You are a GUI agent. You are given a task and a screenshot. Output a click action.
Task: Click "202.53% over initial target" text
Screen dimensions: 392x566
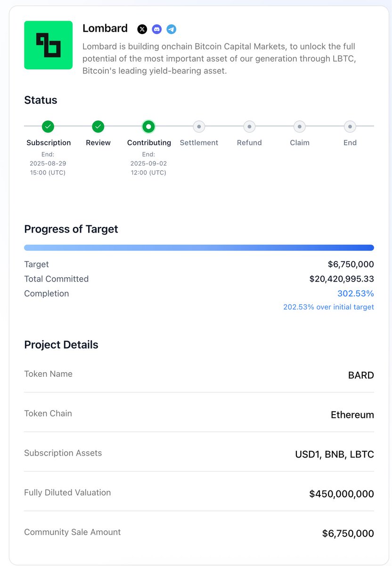328,307
